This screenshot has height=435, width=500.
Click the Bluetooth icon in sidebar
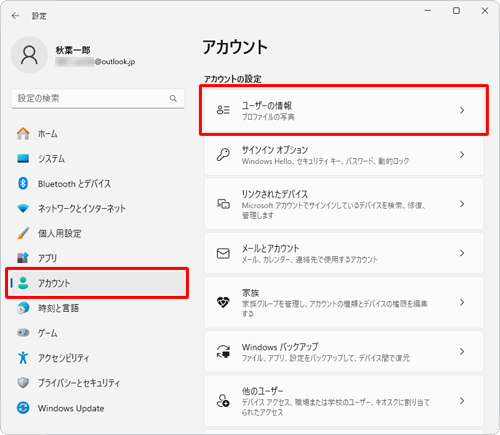23,183
